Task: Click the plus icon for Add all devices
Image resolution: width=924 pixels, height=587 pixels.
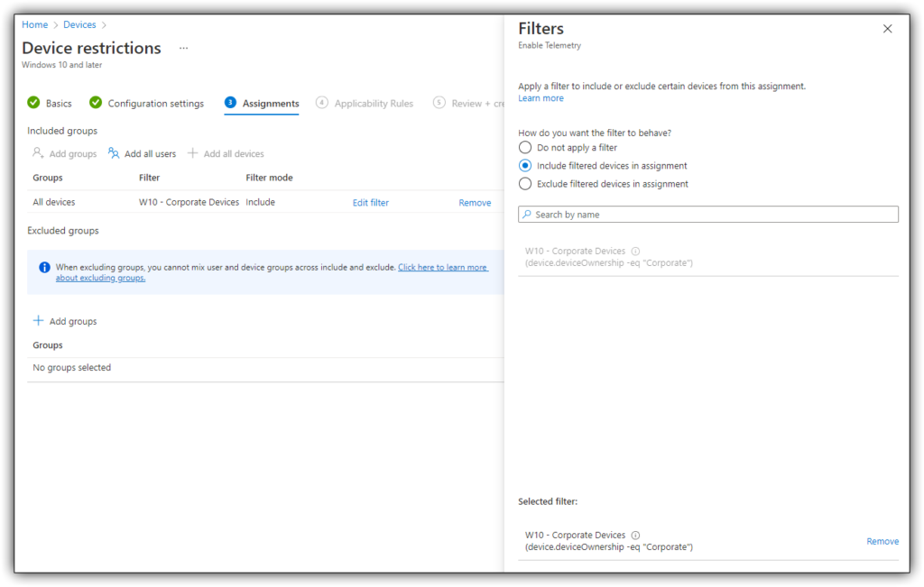Action: tap(192, 153)
